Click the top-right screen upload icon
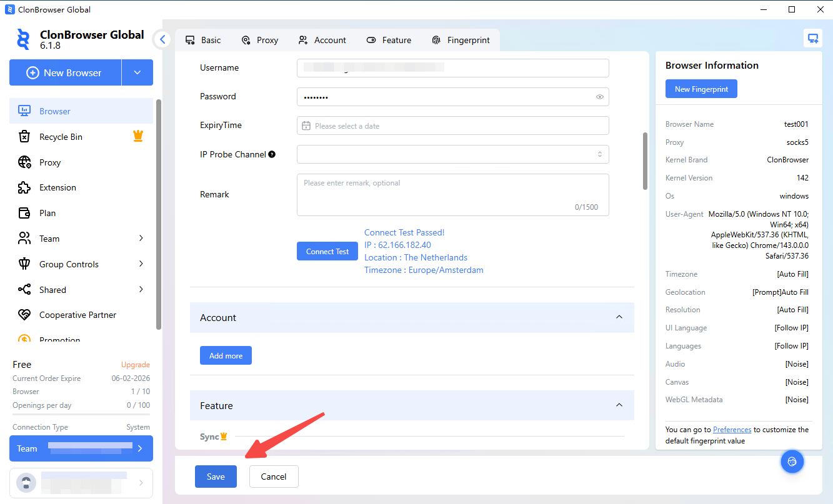Viewport: 833px width, 504px height. [812, 39]
